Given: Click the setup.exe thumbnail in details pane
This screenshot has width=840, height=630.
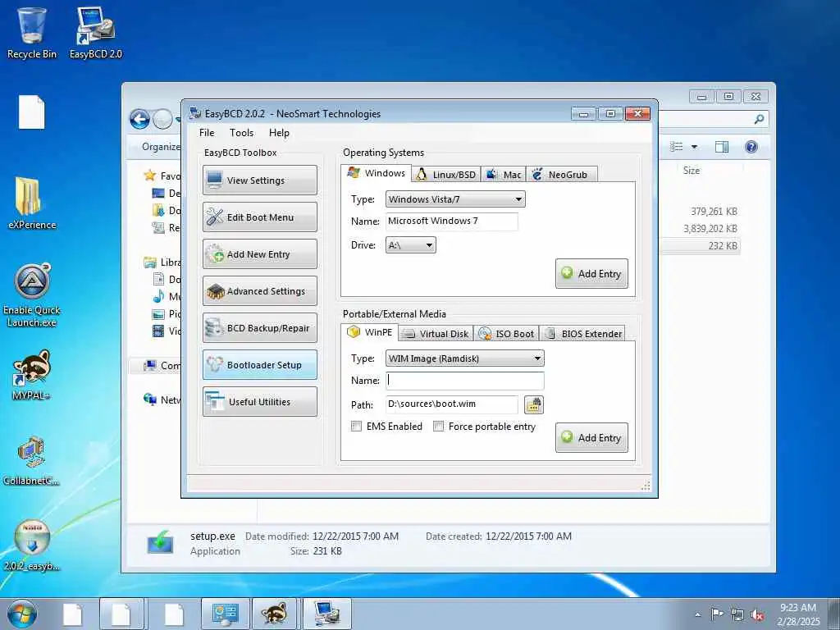Looking at the screenshot, I should pyautogui.click(x=161, y=542).
